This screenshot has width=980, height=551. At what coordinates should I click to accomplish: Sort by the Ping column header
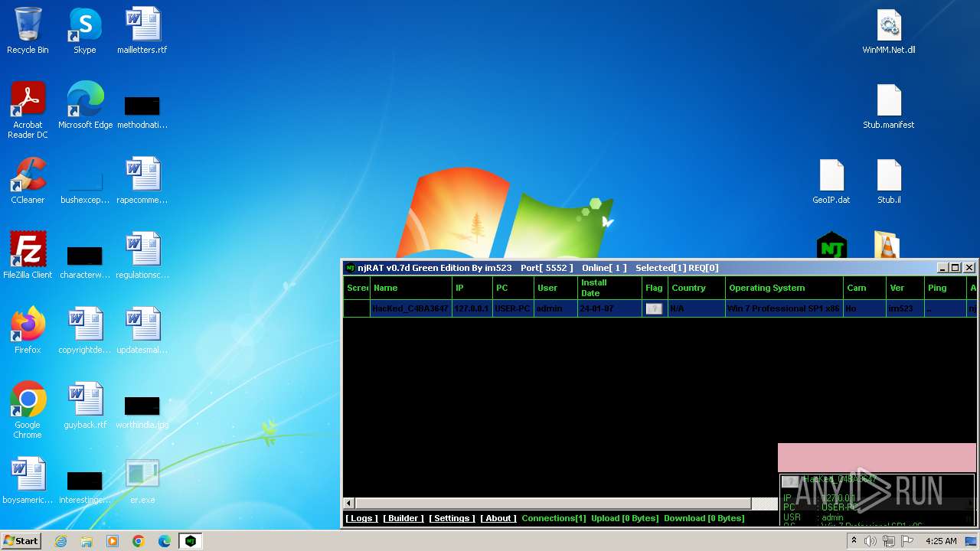(946, 288)
